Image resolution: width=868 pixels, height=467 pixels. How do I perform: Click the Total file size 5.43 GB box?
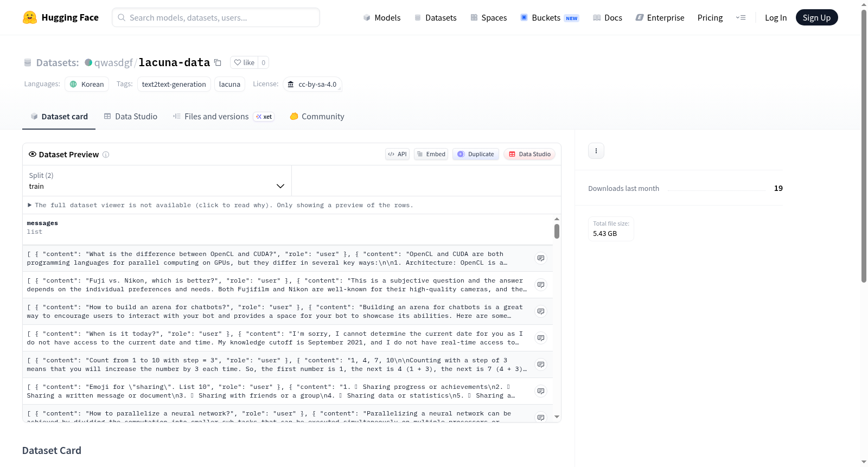611,229
